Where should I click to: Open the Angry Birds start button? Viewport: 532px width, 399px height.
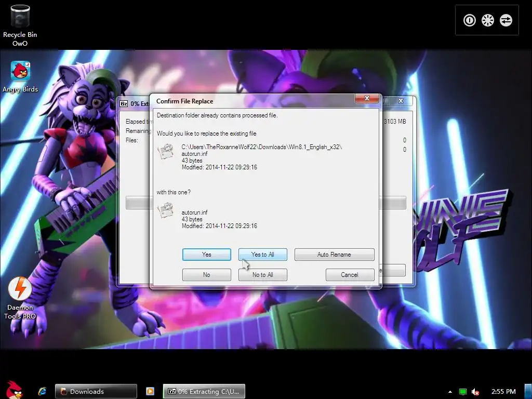14,390
